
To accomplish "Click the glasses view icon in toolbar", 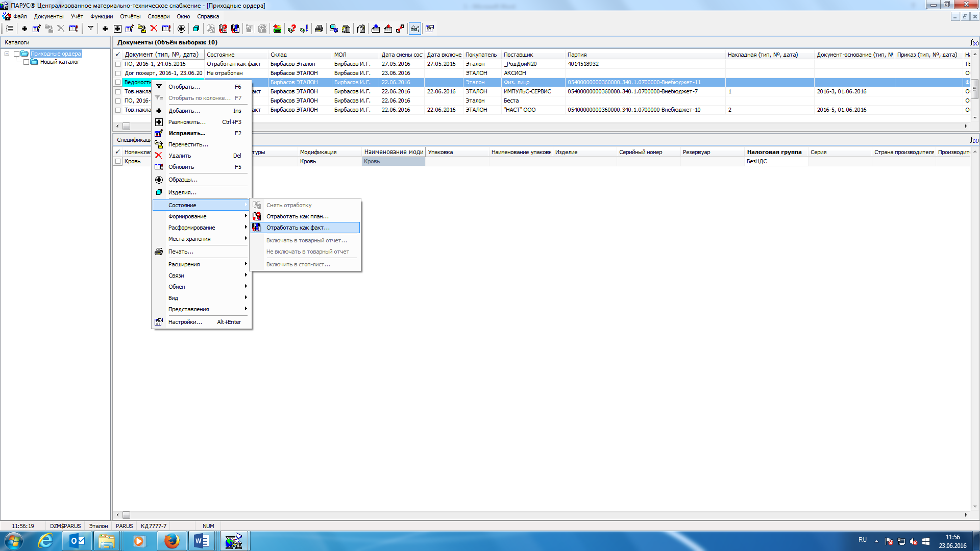I will pyautogui.click(x=415, y=29).
